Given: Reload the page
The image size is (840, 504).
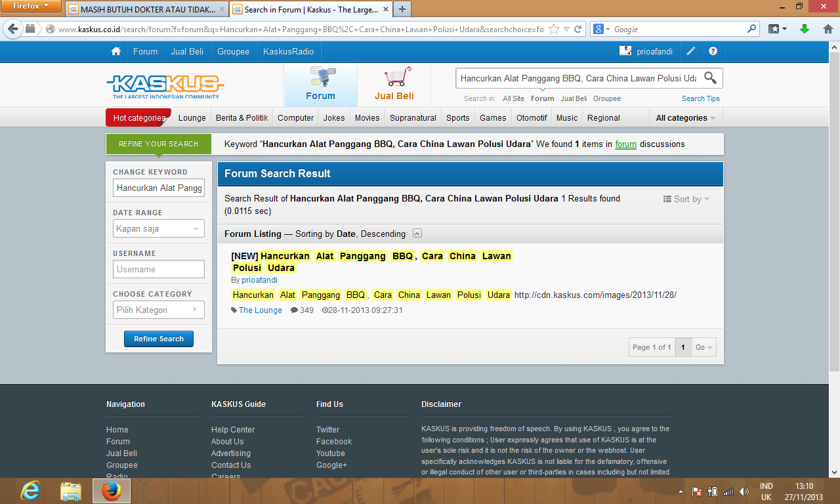Looking at the screenshot, I should tap(578, 29).
